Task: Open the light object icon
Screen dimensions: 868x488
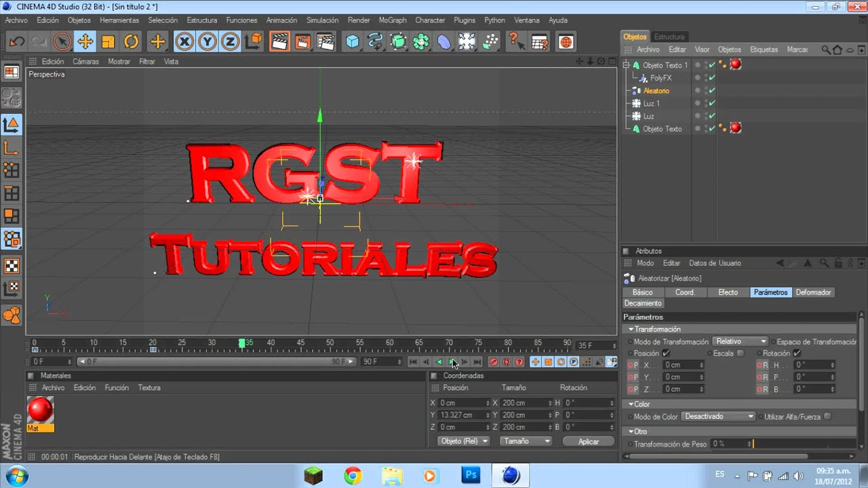Action: tap(467, 42)
